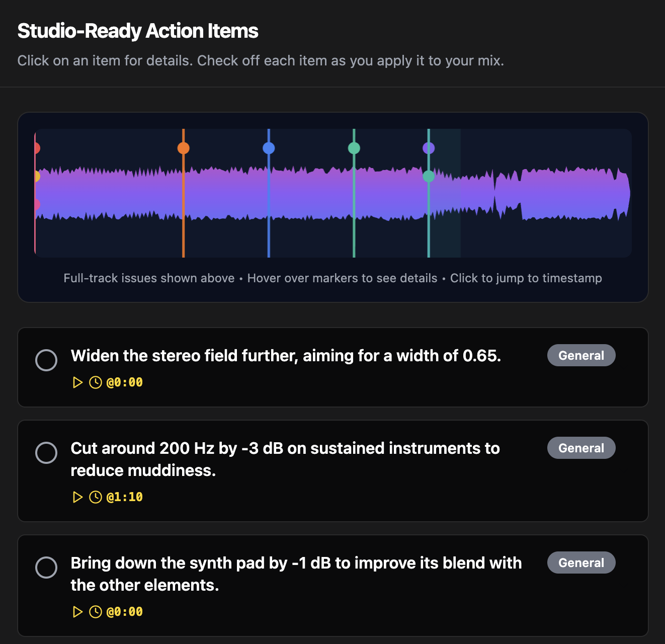Click the General tag on the stereo width item
This screenshot has width=665, height=644.
pos(581,355)
